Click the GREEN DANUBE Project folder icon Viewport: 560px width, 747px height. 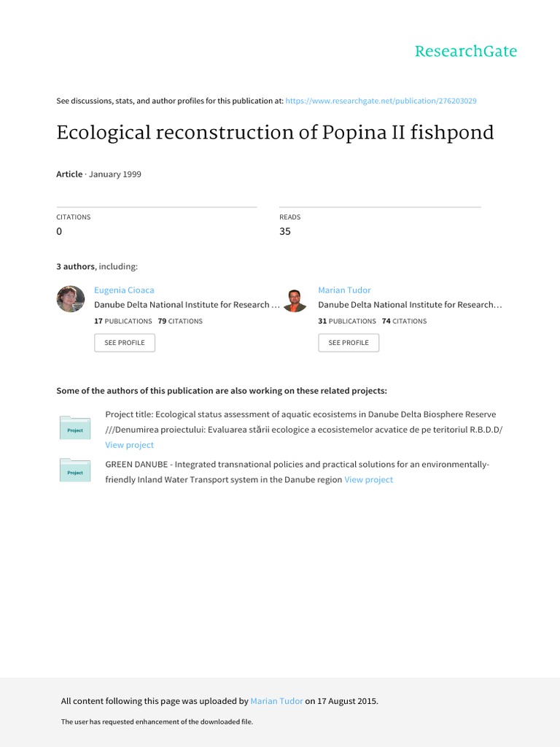click(74, 471)
